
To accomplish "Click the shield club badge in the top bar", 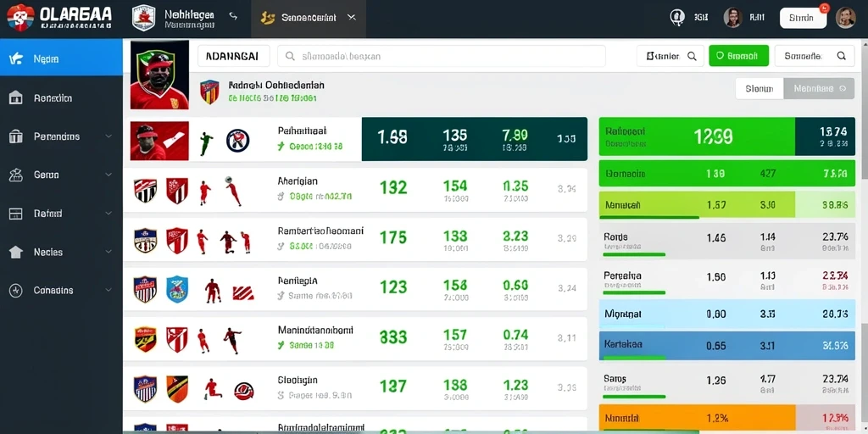I will click(x=144, y=18).
